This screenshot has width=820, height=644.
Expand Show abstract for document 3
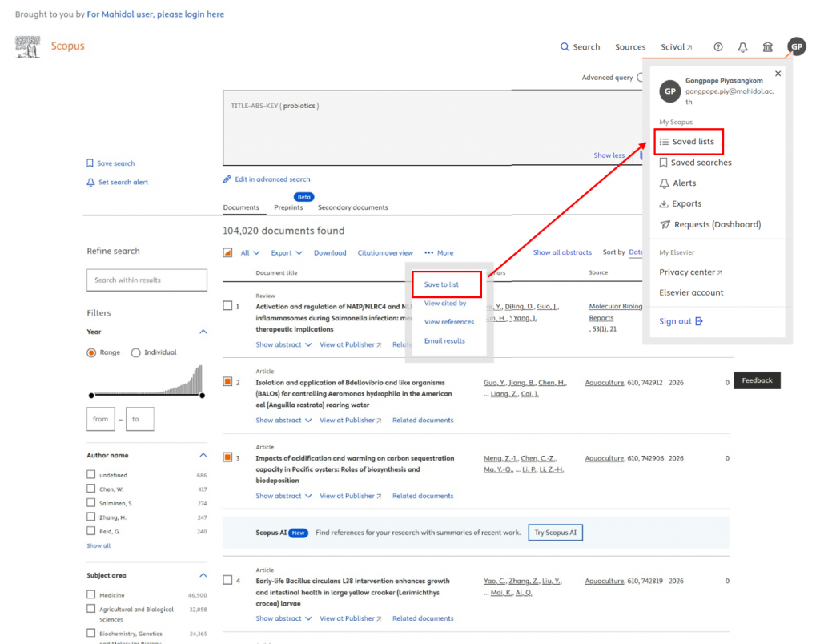(283, 496)
